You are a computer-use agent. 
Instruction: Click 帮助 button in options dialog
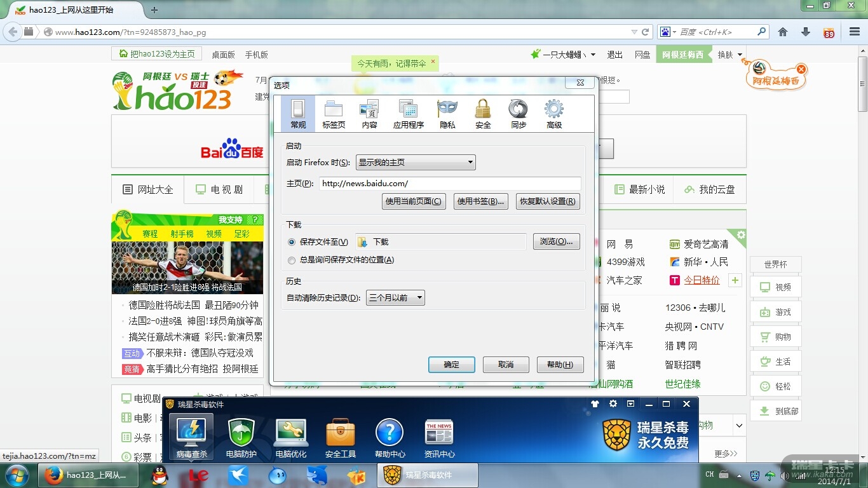[x=560, y=365]
